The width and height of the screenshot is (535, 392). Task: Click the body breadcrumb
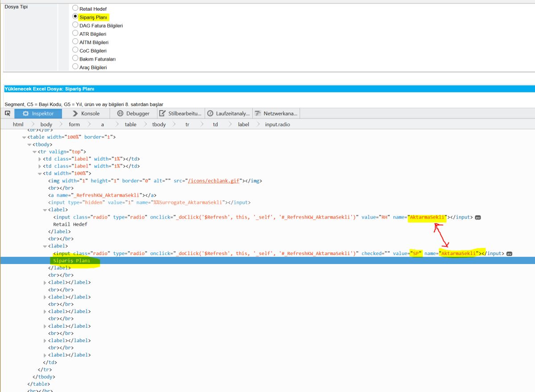point(46,124)
